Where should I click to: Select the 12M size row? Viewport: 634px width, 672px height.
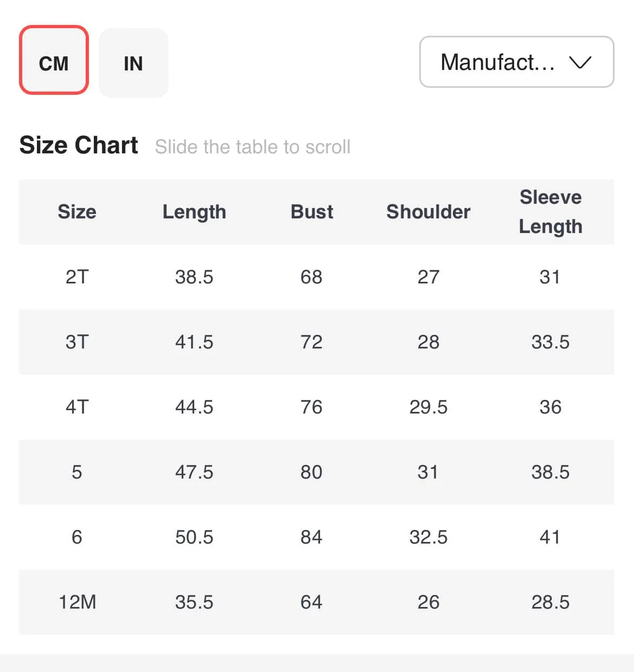[77, 602]
